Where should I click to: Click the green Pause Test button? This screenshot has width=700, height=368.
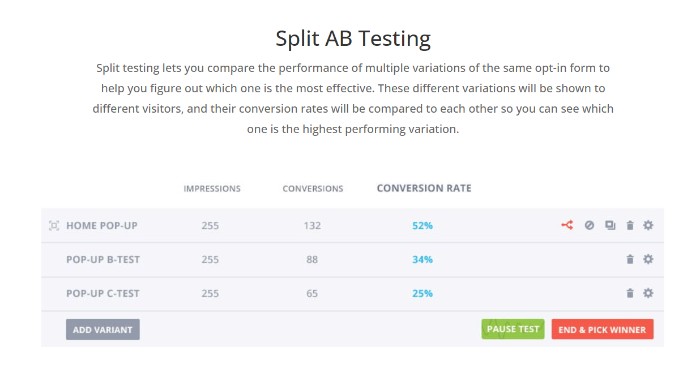click(x=513, y=329)
